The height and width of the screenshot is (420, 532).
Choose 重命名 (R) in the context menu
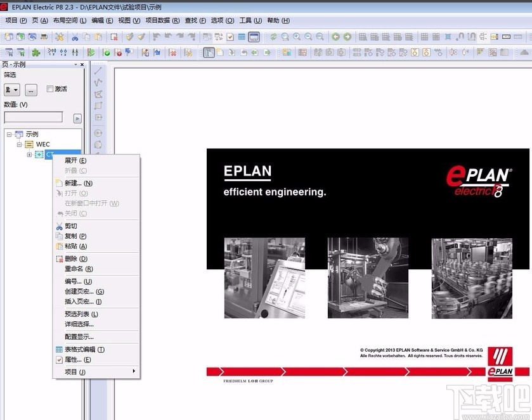click(x=96, y=269)
